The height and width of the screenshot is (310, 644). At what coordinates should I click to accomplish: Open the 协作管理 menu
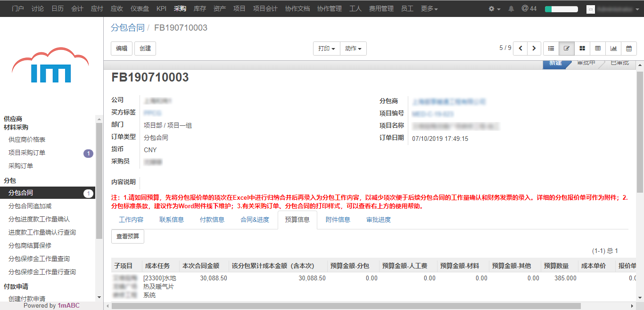coord(330,8)
